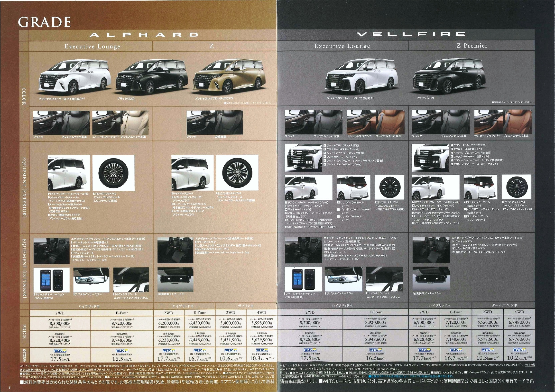
Task: Click the 10.6km/L fuel economy value
Action: [x=230, y=359]
